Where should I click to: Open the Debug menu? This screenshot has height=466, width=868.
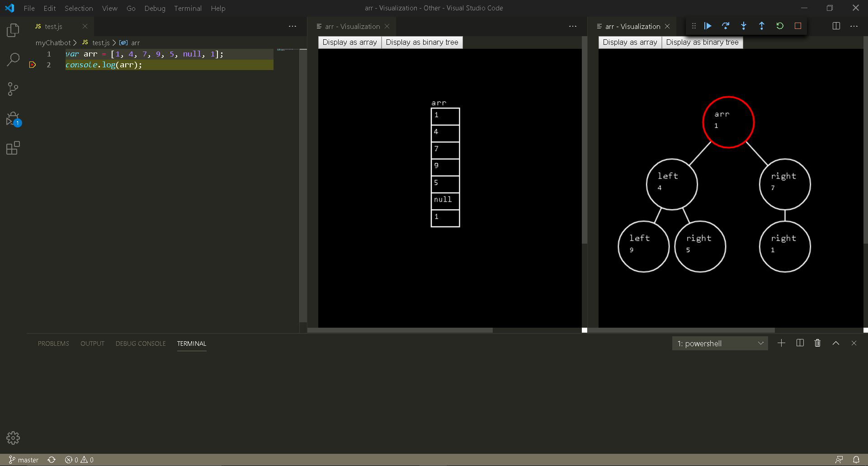(x=155, y=8)
